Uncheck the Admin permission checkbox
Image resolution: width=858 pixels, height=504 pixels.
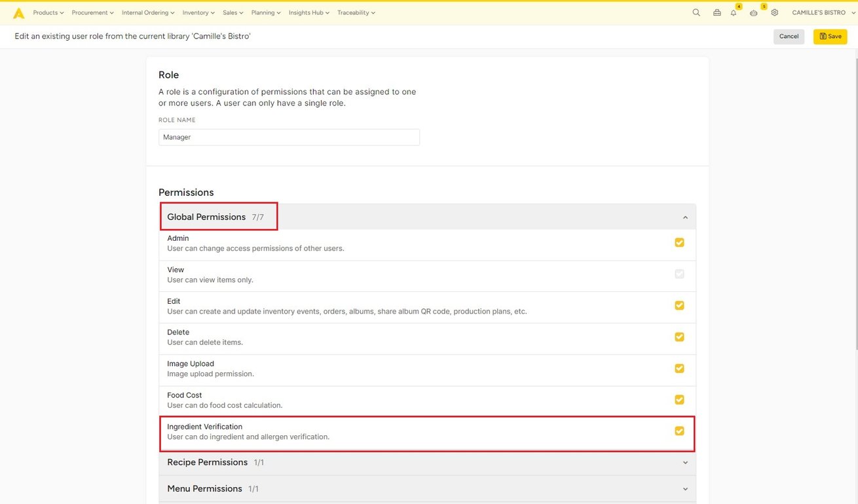679,242
